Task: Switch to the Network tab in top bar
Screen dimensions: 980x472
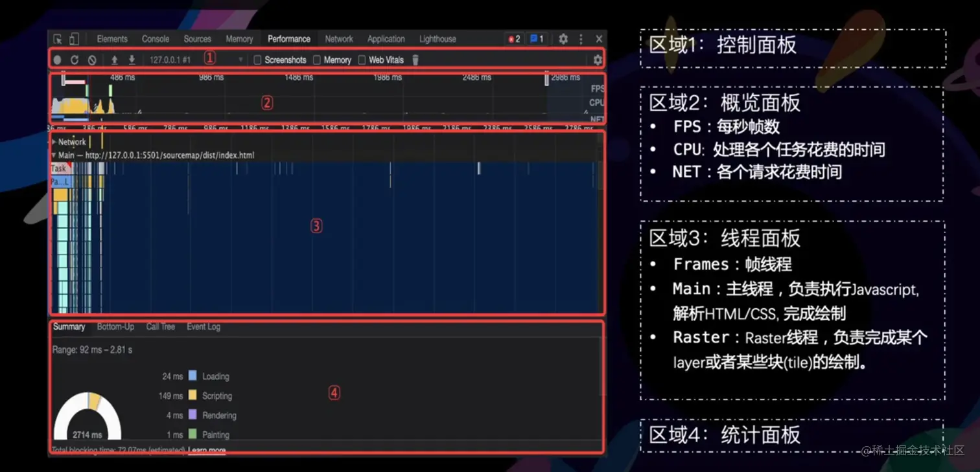Action: [339, 39]
